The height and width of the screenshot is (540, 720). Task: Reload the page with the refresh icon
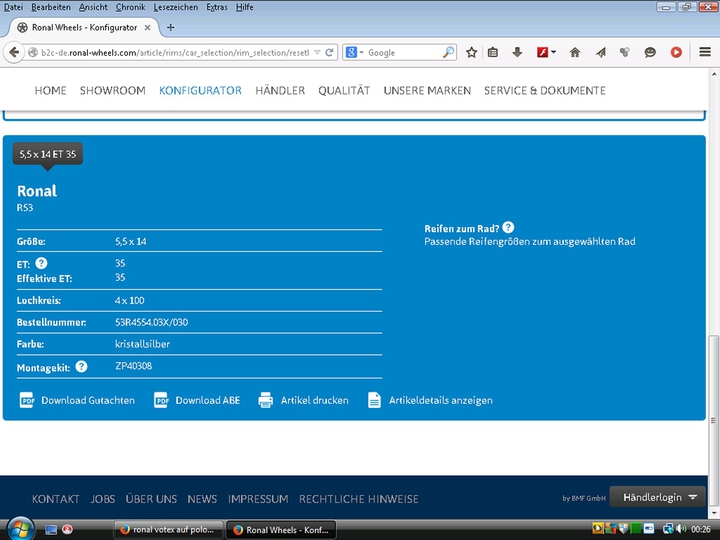coord(329,52)
